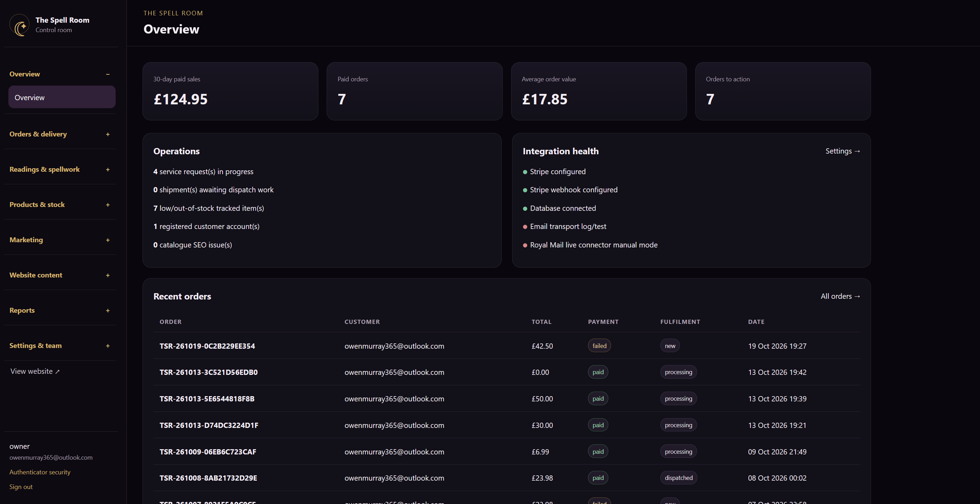Click Sign out

point(21,487)
